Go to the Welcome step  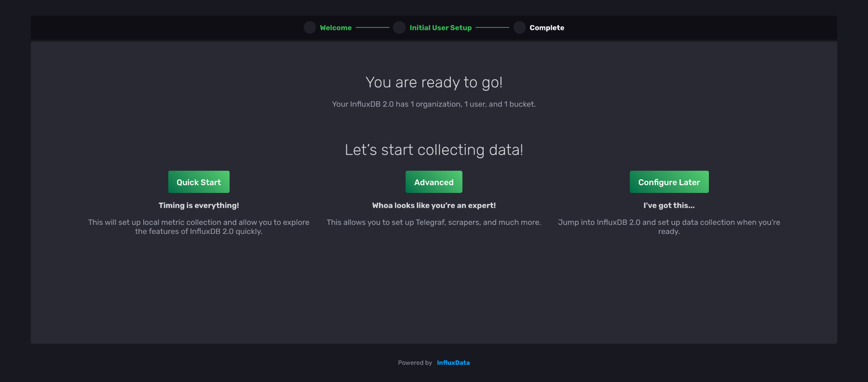(x=336, y=28)
